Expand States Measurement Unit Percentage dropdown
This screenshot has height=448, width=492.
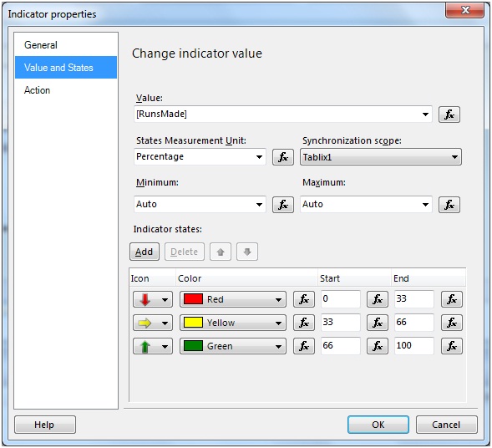(200, 156)
